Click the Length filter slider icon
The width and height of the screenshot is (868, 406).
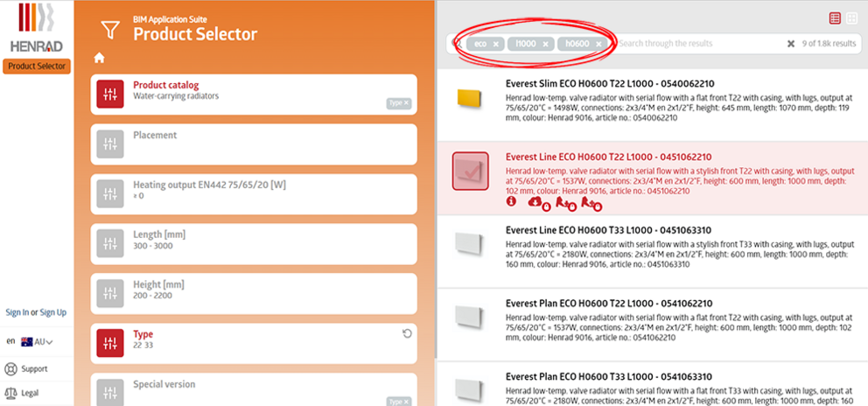[x=110, y=244]
